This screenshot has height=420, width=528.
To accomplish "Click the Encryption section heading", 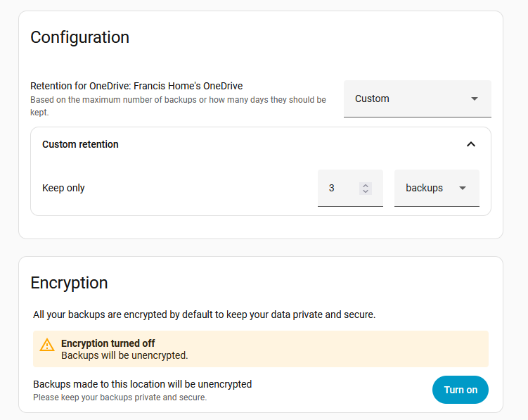I will pos(69,283).
